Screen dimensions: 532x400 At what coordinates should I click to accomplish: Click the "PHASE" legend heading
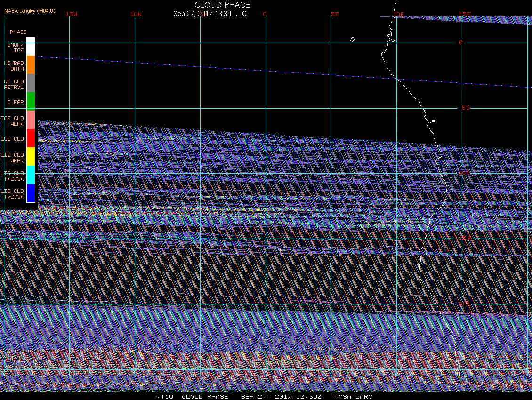[x=18, y=32]
